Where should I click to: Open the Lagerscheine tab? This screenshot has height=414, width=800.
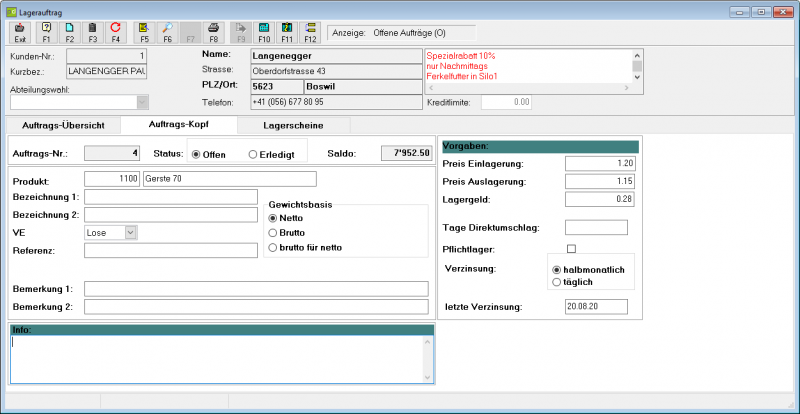click(293, 126)
